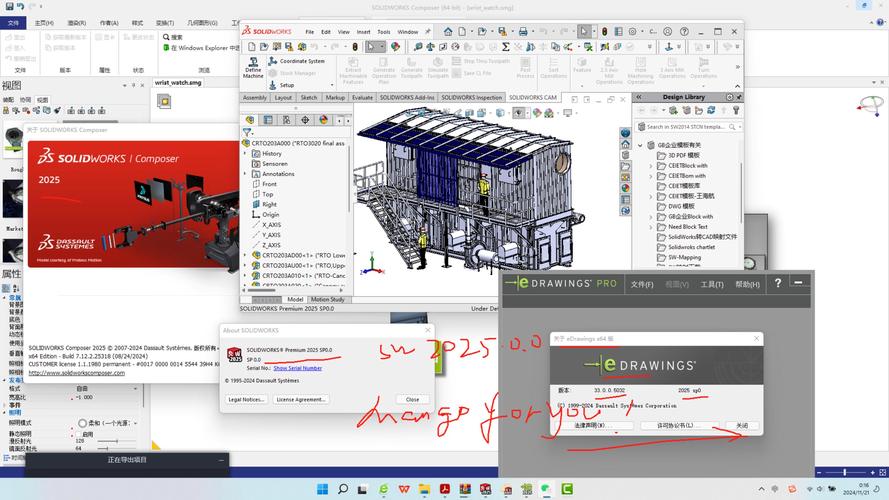
Task: Open the ConfigurationManager tab icon
Action: click(x=286, y=120)
